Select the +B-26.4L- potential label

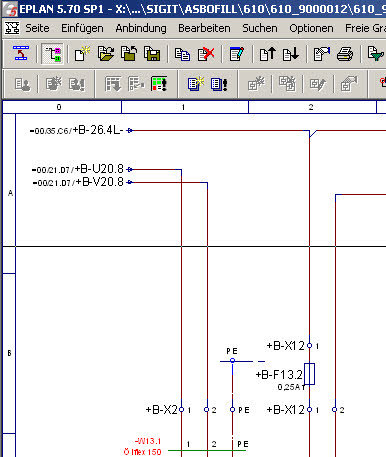[98, 130]
